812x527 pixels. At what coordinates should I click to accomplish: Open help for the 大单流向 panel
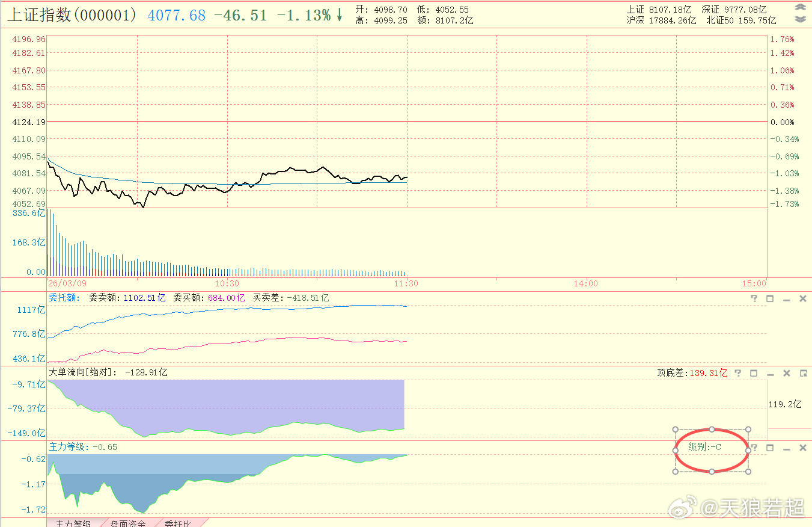tap(737, 373)
